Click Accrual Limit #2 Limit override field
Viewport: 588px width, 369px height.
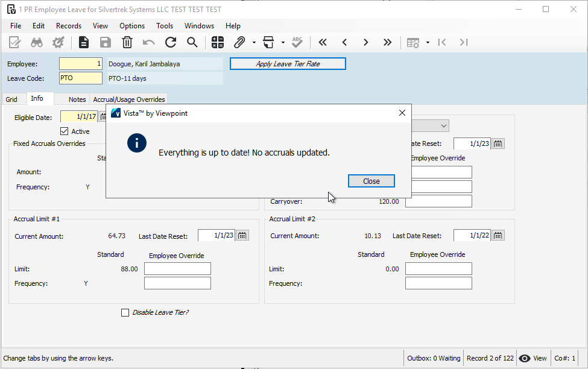(438, 269)
